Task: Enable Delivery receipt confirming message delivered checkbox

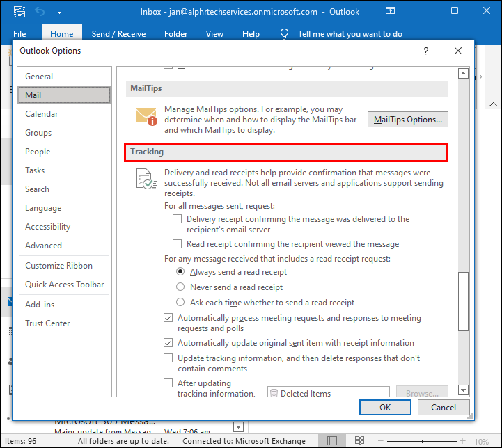Action: pyautogui.click(x=178, y=219)
